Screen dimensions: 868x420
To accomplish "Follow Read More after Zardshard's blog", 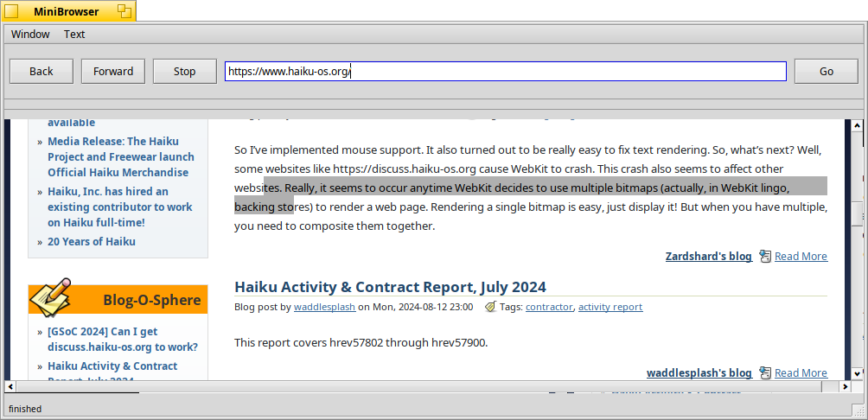I will 801,256.
